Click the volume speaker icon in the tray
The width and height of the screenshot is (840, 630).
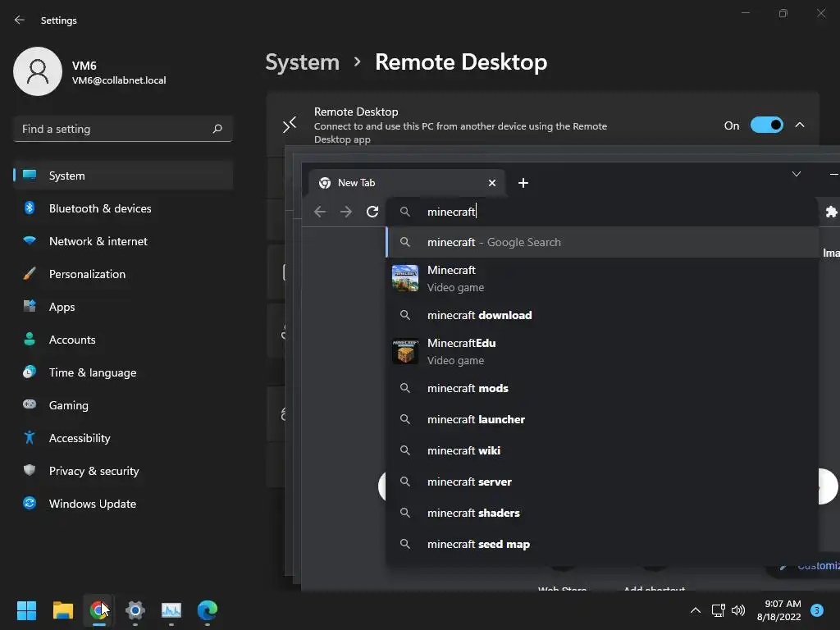point(738,610)
